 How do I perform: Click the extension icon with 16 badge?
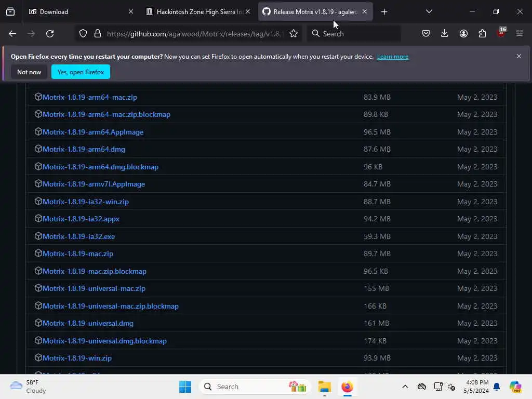(501, 33)
